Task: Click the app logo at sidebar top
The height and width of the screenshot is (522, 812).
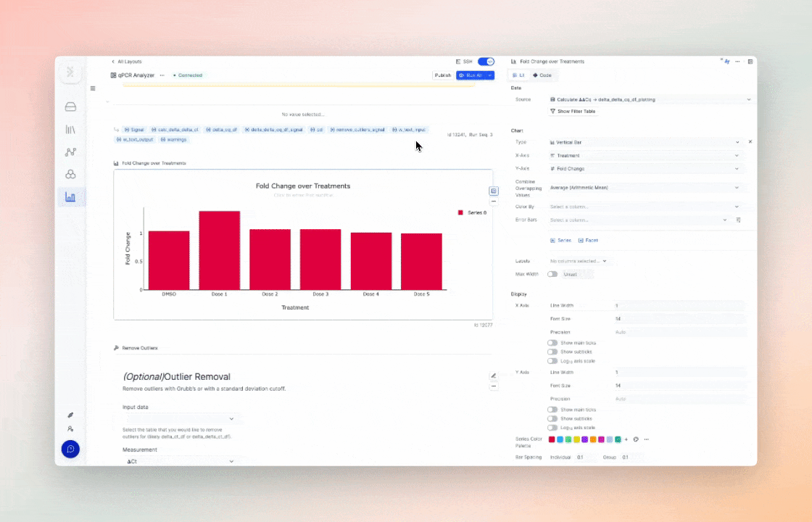Action: coord(70,72)
